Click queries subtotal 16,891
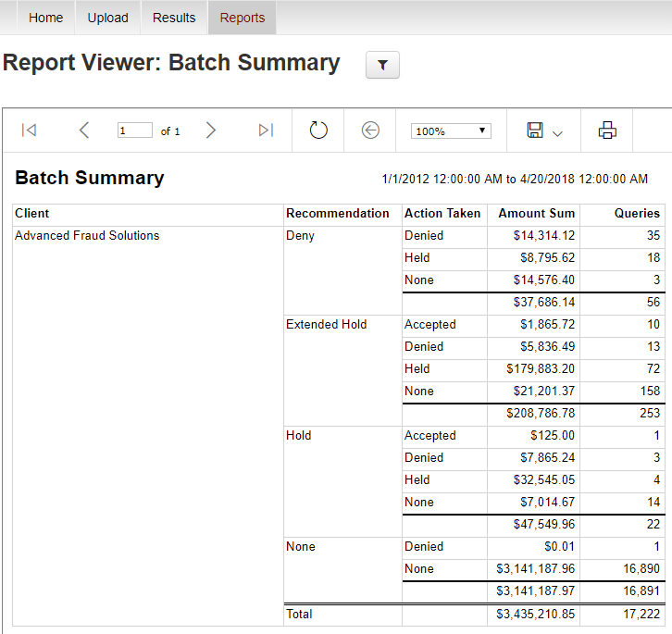 click(x=641, y=591)
